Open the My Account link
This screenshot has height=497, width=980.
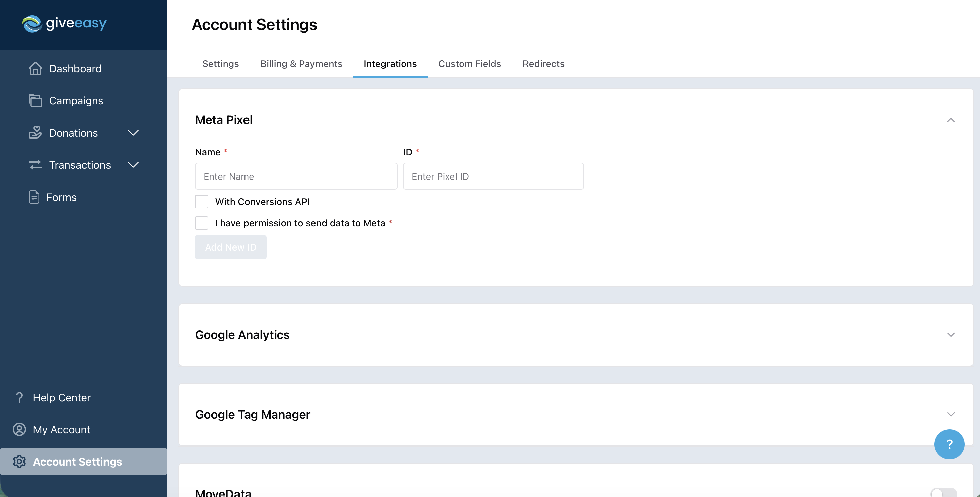click(x=62, y=429)
